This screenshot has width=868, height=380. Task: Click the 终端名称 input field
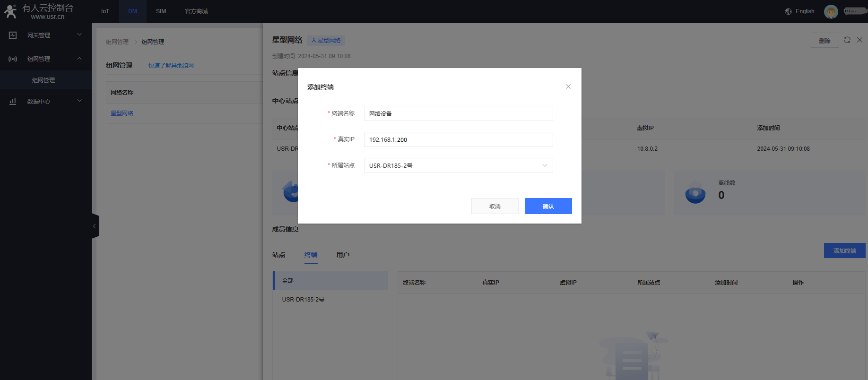click(458, 113)
